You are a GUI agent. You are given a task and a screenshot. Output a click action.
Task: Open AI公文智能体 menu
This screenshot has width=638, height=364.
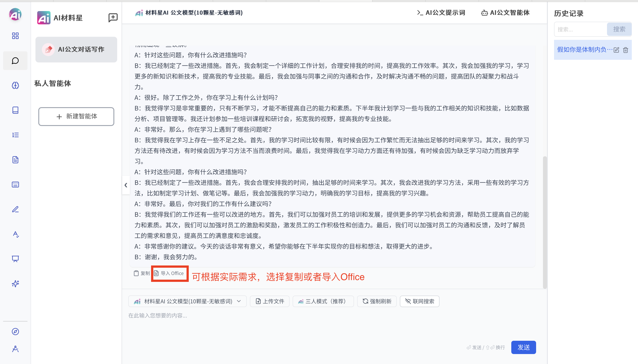pyautogui.click(x=505, y=13)
